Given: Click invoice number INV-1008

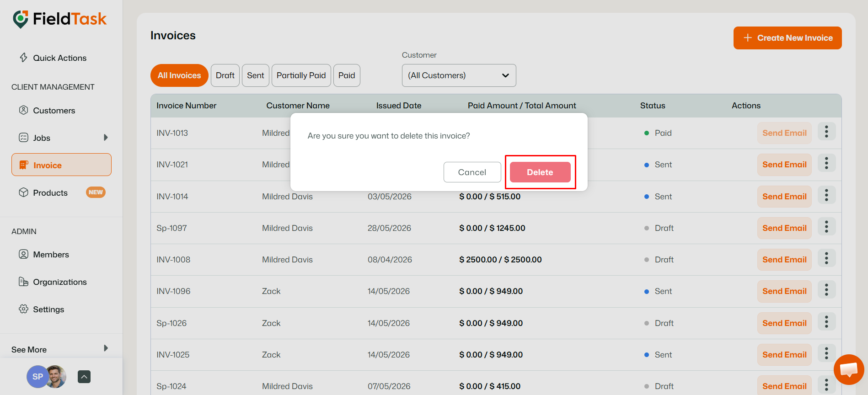Looking at the screenshot, I should [173, 260].
